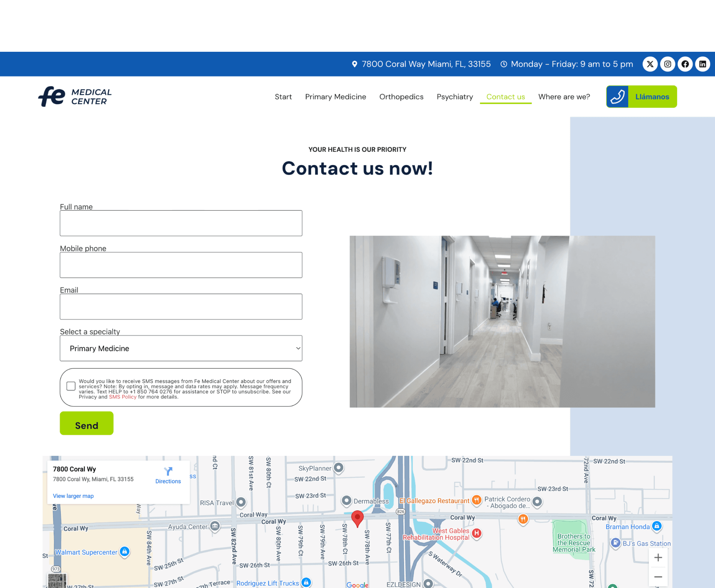The width and height of the screenshot is (715, 588).
Task: Click View larger map link
Action: pos(73,496)
